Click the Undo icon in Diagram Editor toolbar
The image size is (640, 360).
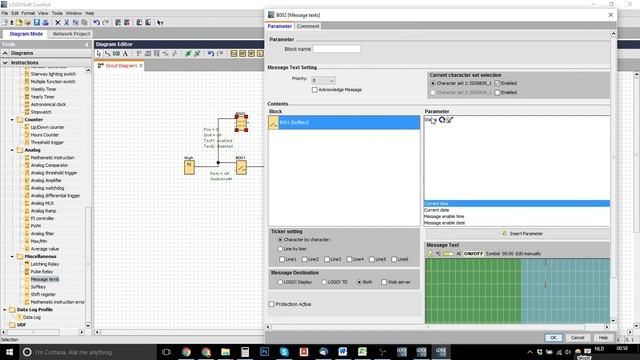click(x=211, y=53)
